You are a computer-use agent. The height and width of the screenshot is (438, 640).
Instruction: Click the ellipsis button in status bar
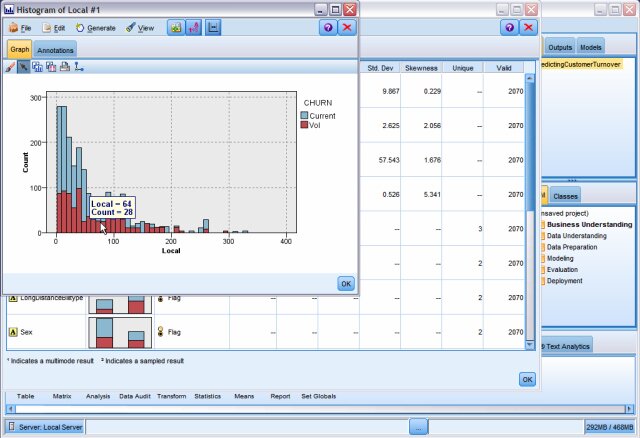pyautogui.click(x=418, y=427)
